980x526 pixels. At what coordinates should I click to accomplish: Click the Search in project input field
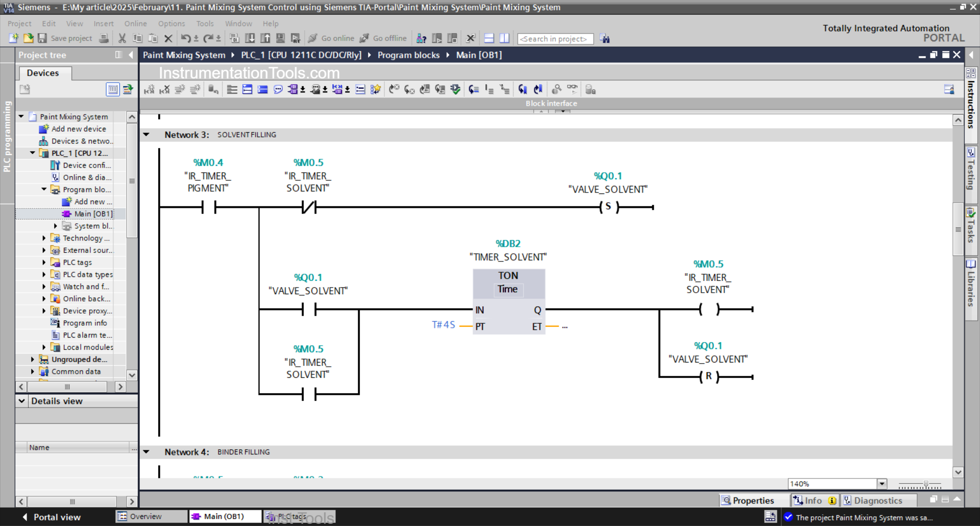point(555,38)
